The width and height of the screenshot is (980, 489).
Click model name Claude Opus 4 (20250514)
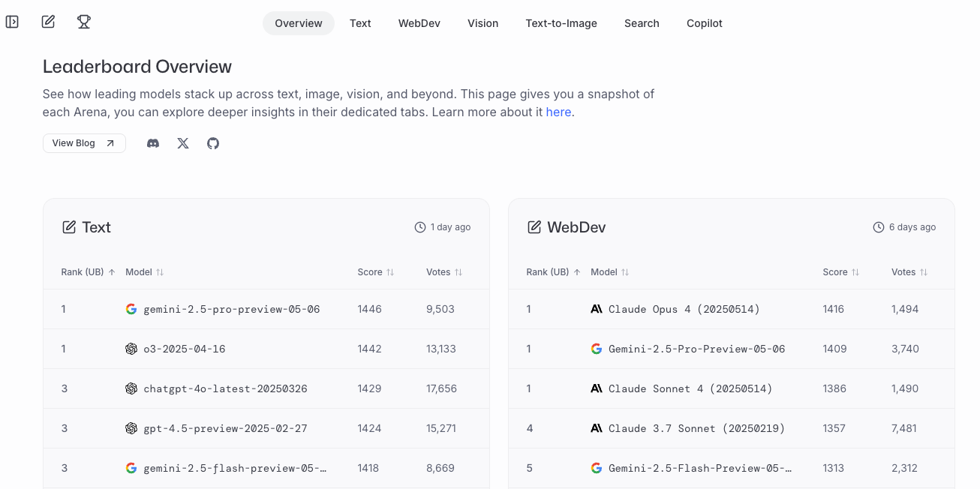(x=684, y=309)
